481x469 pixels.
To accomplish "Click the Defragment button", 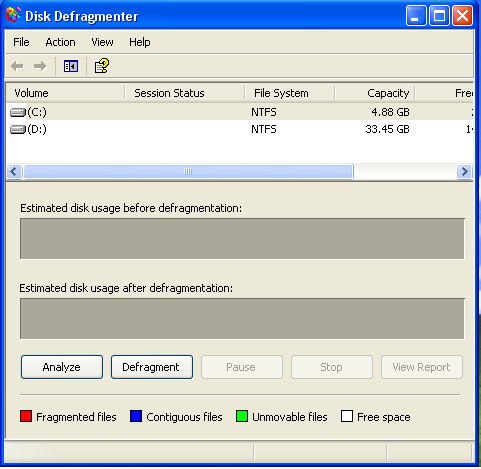I will (152, 367).
